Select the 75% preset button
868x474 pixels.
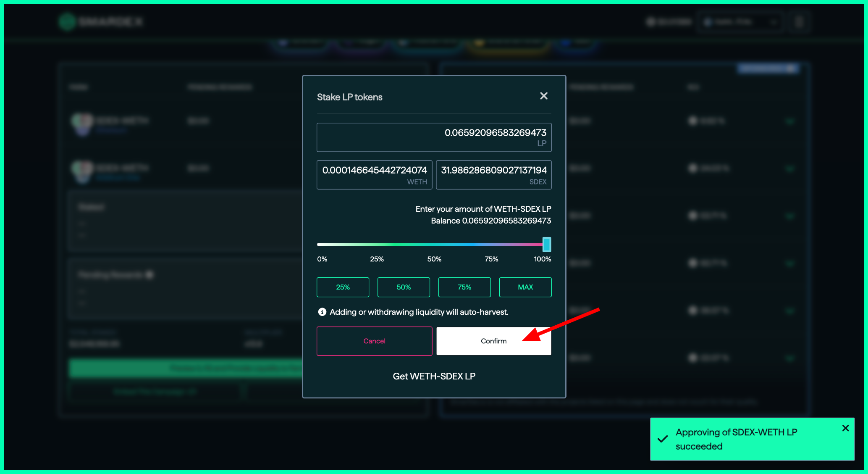[x=464, y=287]
